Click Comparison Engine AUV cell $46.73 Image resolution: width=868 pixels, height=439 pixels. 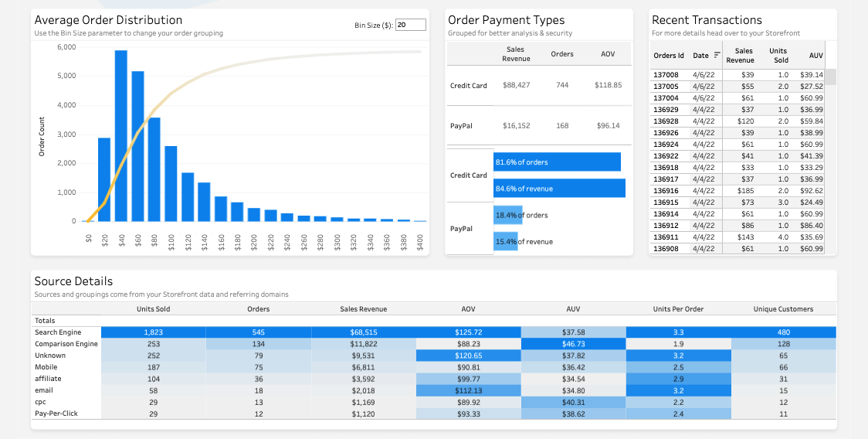tap(573, 344)
